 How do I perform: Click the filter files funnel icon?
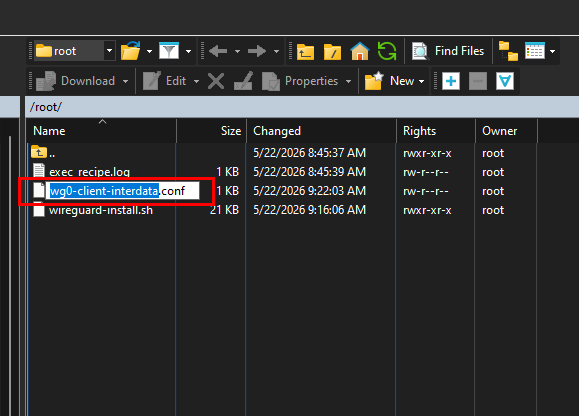[169, 51]
